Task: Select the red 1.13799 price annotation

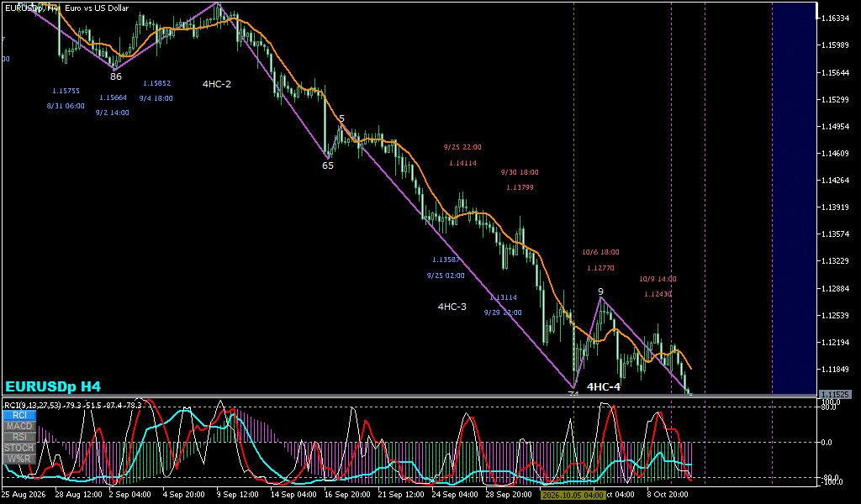Action: [520, 187]
